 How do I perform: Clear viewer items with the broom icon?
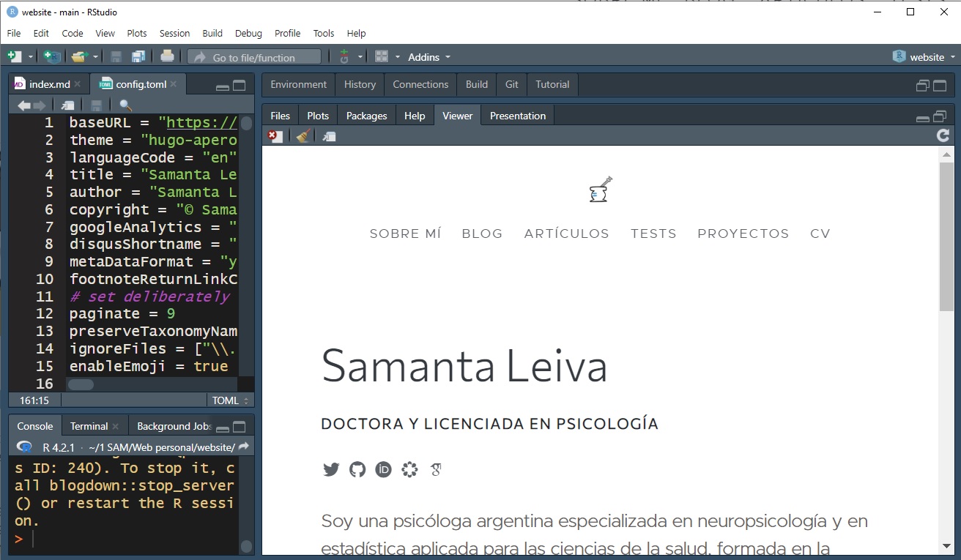point(303,136)
